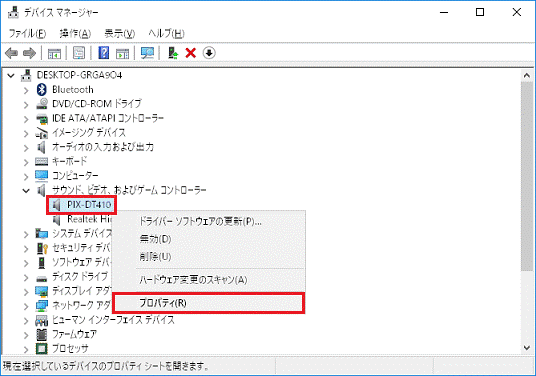The width and height of the screenshot is (536, 376).
Task: Select the プロセッサ tree row
Action: tap(70, 349)
